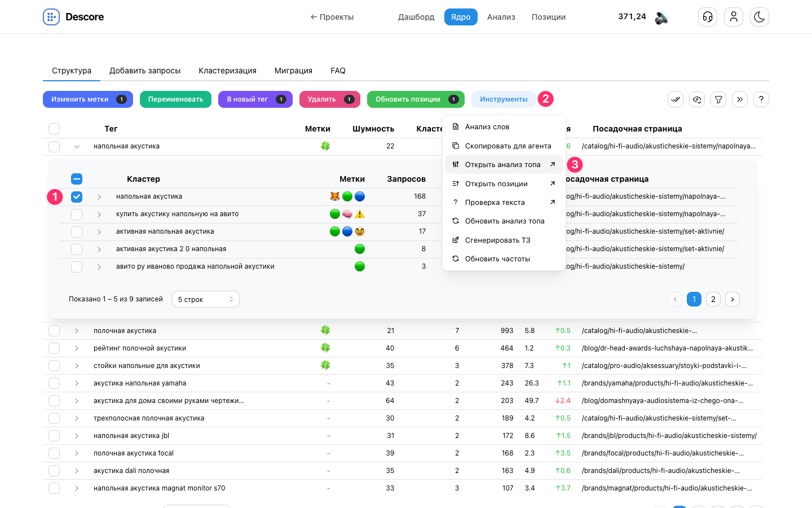This screenshot has height=508, width=812.
Task: Click the eye view toolbar icon
Action: (x=697, y=99)
